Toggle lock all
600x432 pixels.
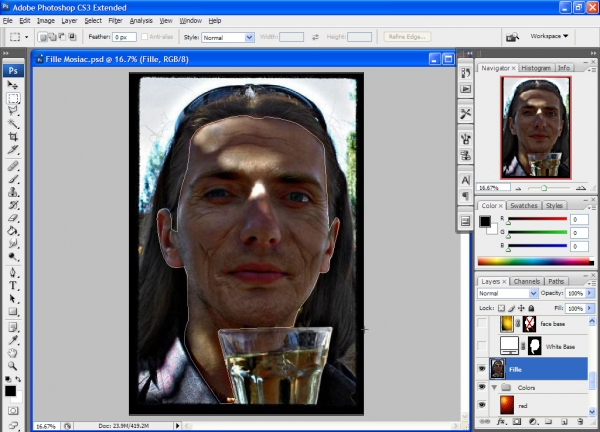pyautogui.click(x=531, y=308)
